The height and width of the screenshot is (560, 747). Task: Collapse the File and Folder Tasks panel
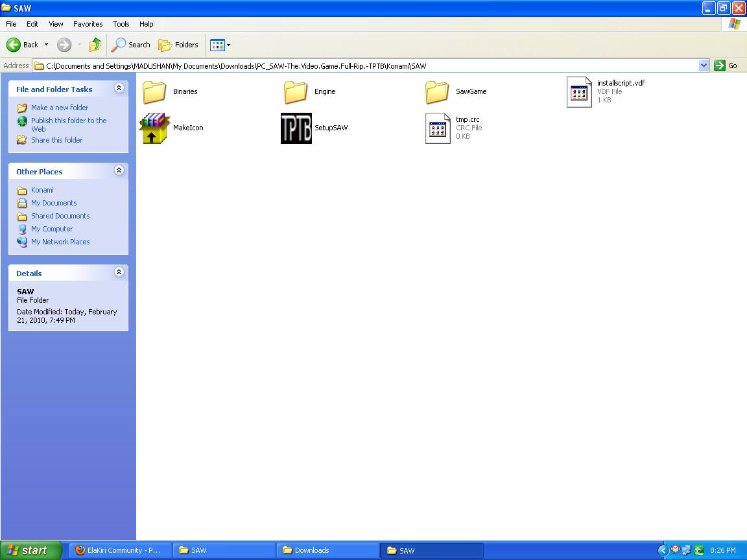point(119,88)
